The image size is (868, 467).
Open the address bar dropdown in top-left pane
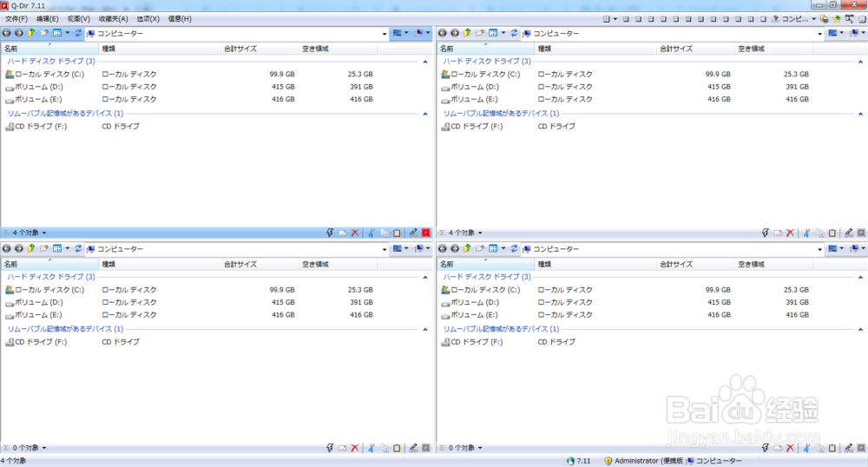385,34
